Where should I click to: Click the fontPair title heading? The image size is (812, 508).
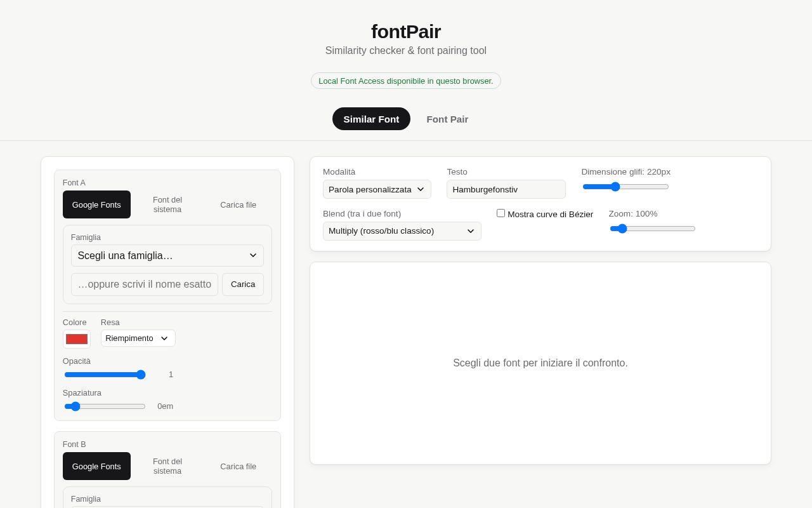[x=406, y=31]
